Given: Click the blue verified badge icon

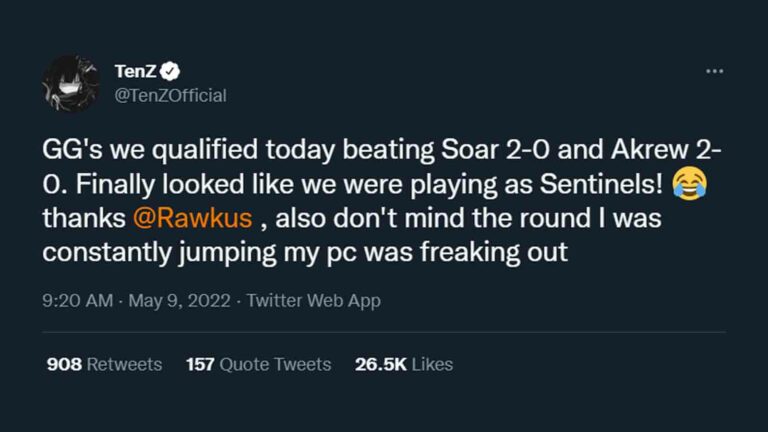Looking at the screenshot, I should pos(172,71).
